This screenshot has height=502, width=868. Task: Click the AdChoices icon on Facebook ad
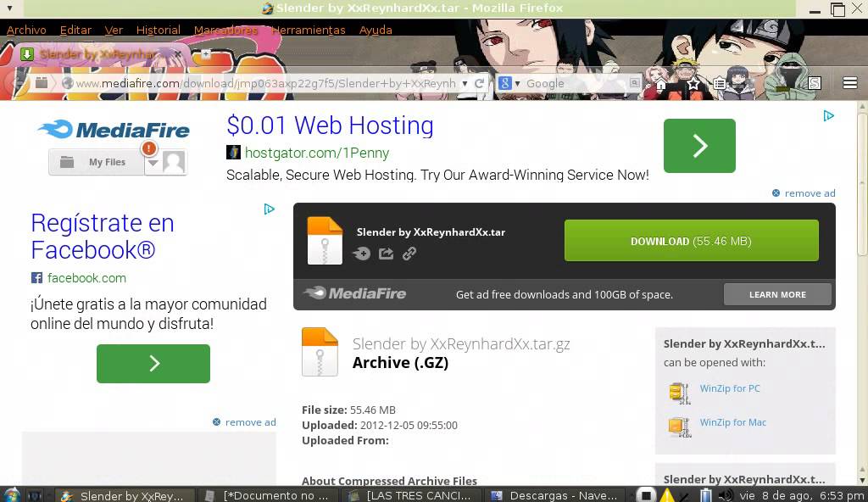coord(269,209)
